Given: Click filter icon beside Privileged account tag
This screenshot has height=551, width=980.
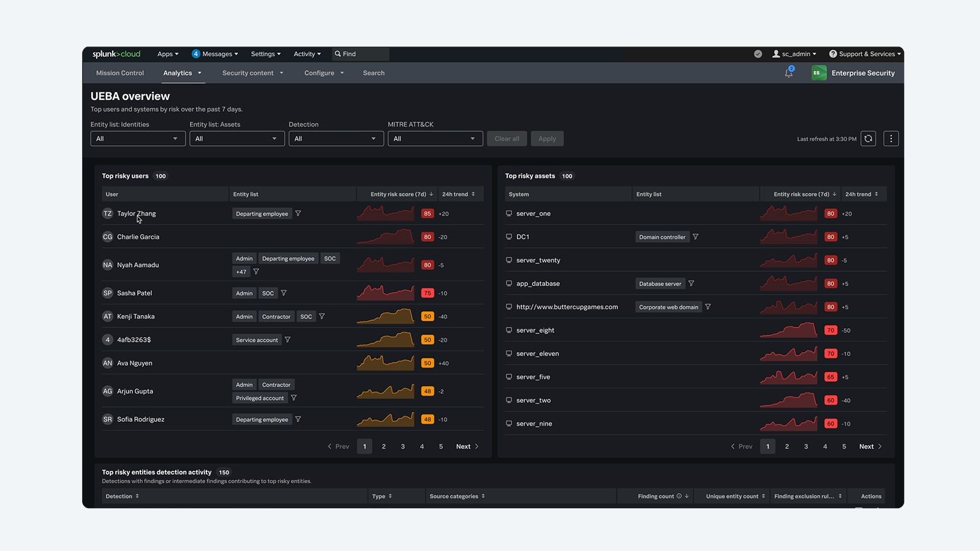Looking at the screenshot, I should [x=293, y=398].
